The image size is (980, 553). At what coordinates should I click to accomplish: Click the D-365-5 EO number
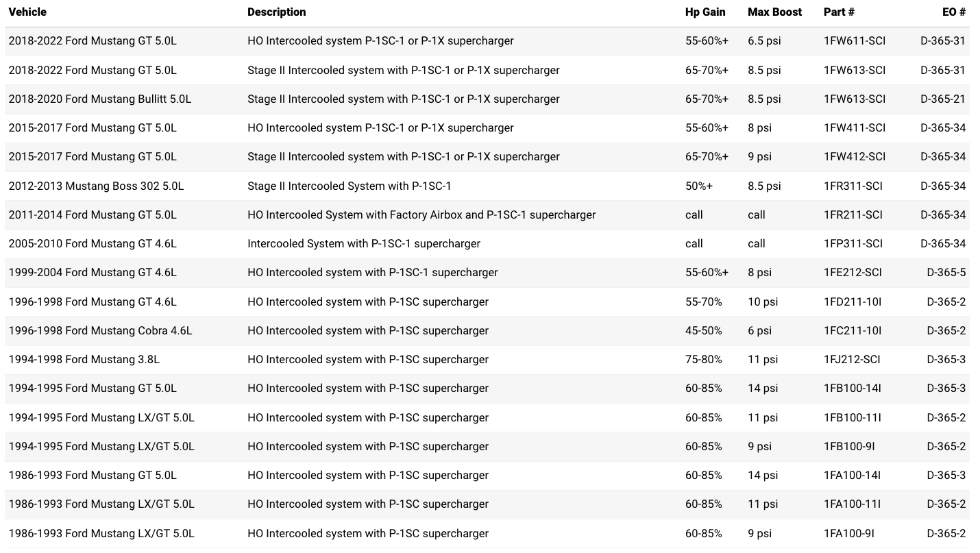point(946,272)
